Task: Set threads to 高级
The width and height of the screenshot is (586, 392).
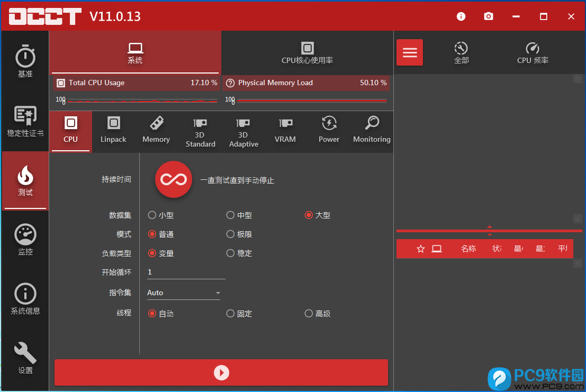Action: pos(318,314)
